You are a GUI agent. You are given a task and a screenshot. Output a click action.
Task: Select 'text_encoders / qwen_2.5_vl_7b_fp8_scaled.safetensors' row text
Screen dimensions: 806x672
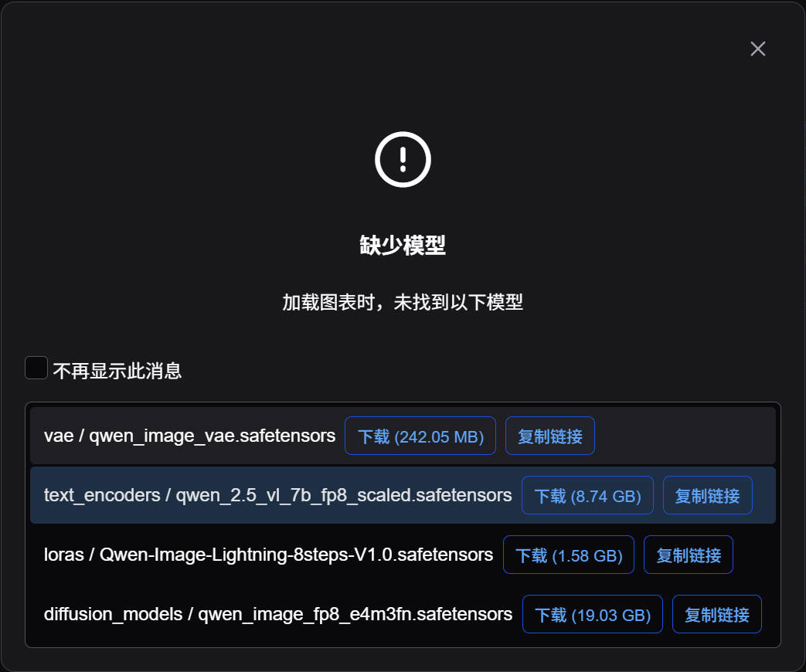click(x=277, y=495)
